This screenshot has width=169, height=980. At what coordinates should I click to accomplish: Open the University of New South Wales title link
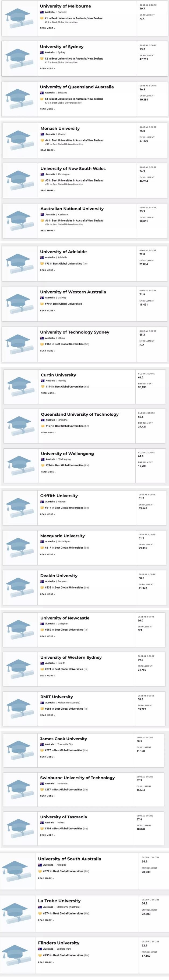point(73,169)
